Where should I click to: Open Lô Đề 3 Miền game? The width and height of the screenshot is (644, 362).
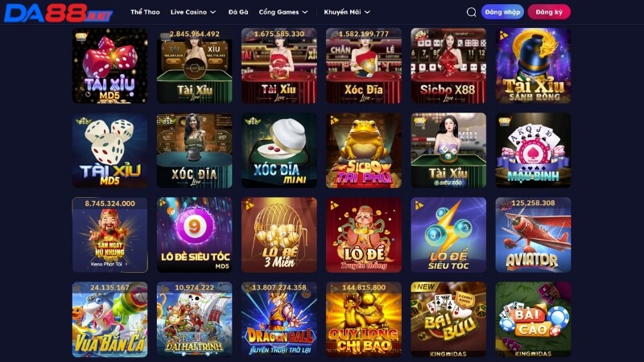pyautogui.click(x=279, y=235)
